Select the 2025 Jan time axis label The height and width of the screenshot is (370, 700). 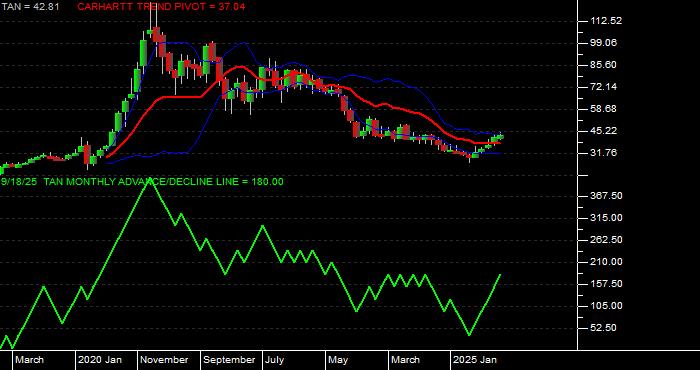coord(475,360)
